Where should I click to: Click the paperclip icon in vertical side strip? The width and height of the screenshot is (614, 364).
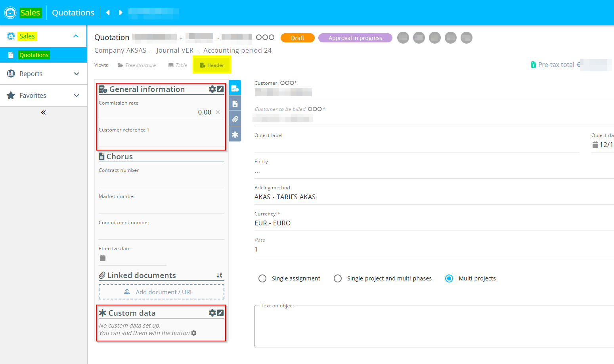pos(235,119)
